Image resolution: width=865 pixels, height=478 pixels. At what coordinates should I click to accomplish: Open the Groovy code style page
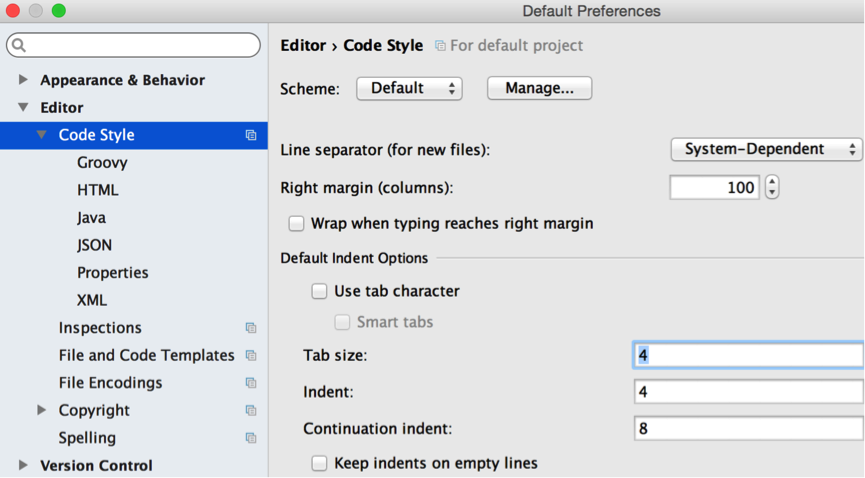point(102,163)
